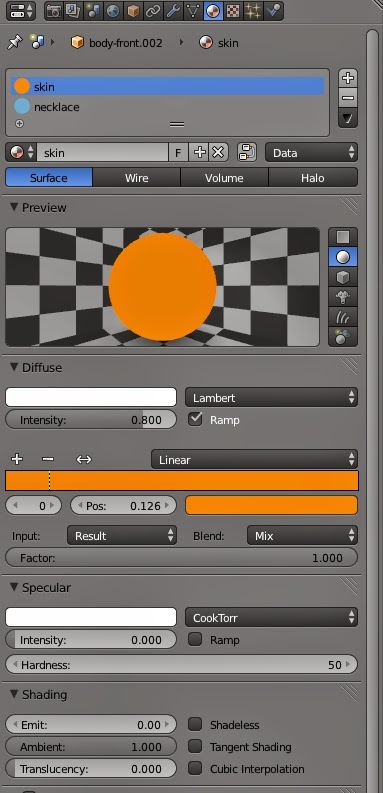Open the Object Constraints properties tab

coord(153,11)
